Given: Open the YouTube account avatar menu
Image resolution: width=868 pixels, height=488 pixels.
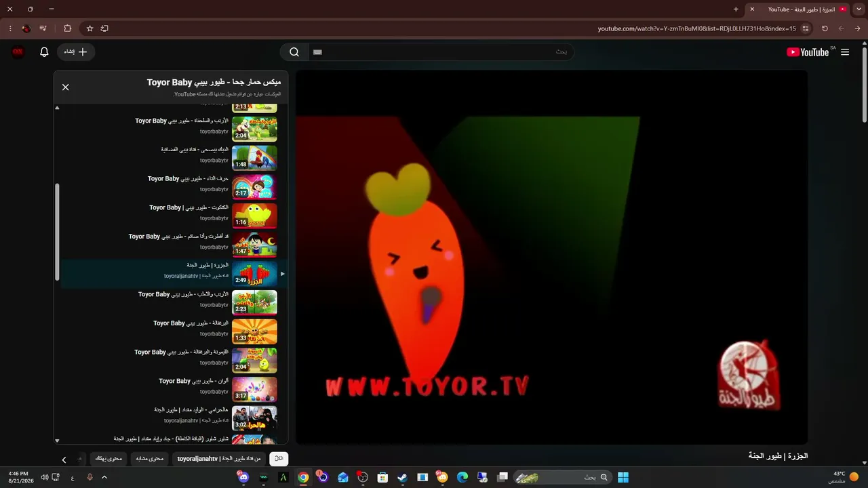Looking at the screenshot, I should 18,52.
